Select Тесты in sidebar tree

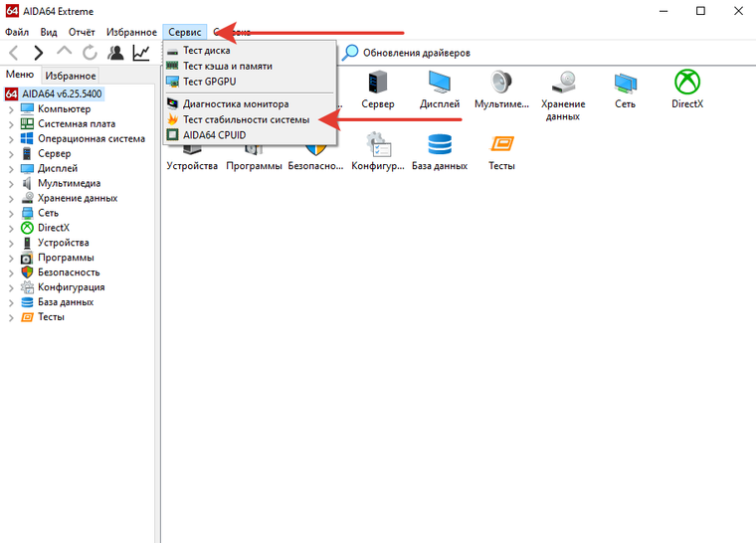coord(51,317)
